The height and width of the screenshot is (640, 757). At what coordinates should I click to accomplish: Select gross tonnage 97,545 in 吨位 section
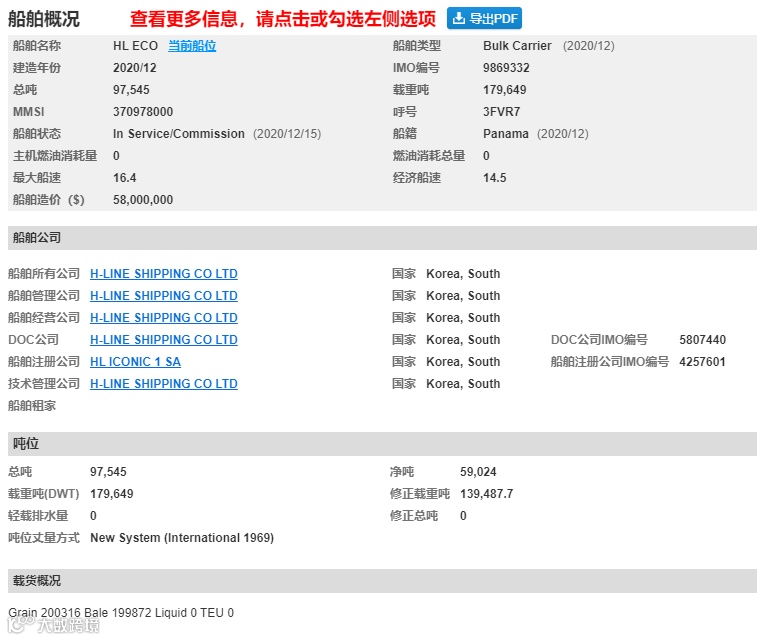tap(108, 472)
